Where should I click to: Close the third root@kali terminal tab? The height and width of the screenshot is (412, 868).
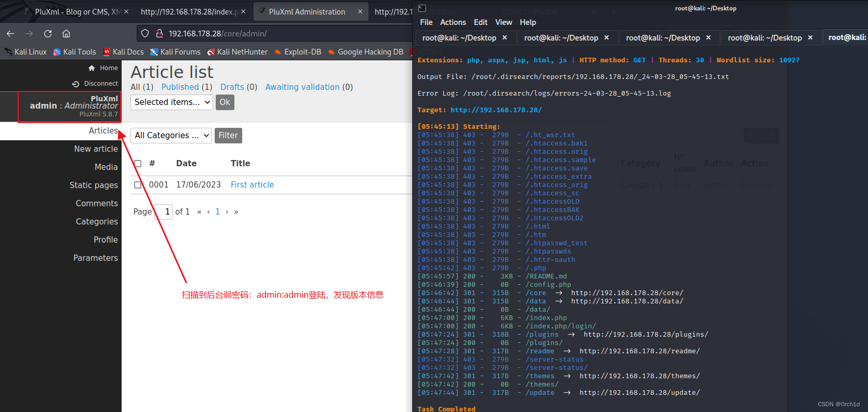[708, 38]
